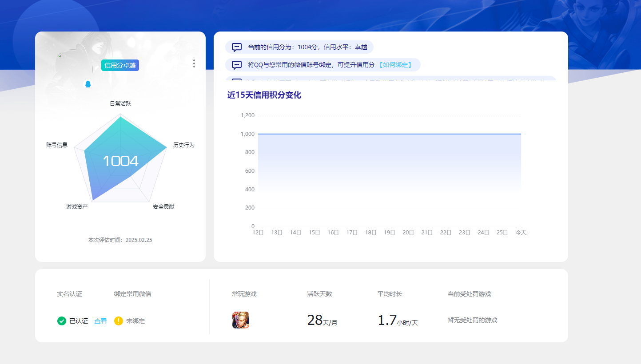The height and width of the screenshot is (364, 641).
Task: Click the 平均时长 label
Action: 390,294
